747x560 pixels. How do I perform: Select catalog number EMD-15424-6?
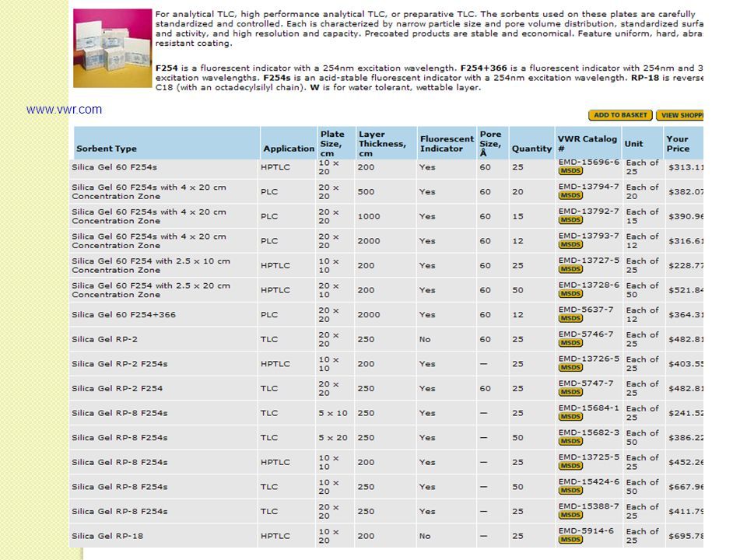click(x=589, y=482)
